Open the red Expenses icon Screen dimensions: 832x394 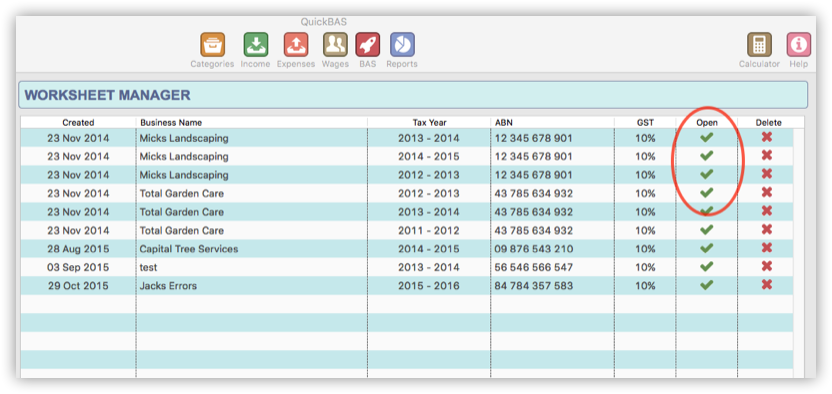(296, 45)
